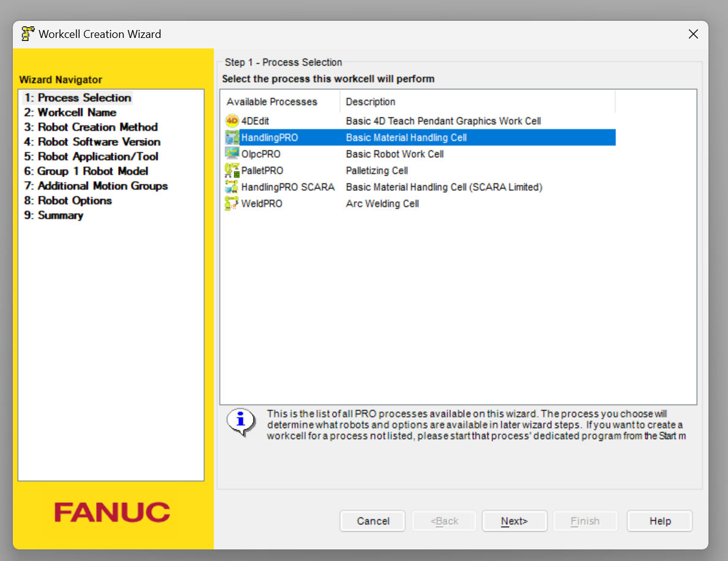Select the HandlingPRO SCARA process name
Image resolution: width=728 pixels, height=561 pixels.
[x=288, y=187]
